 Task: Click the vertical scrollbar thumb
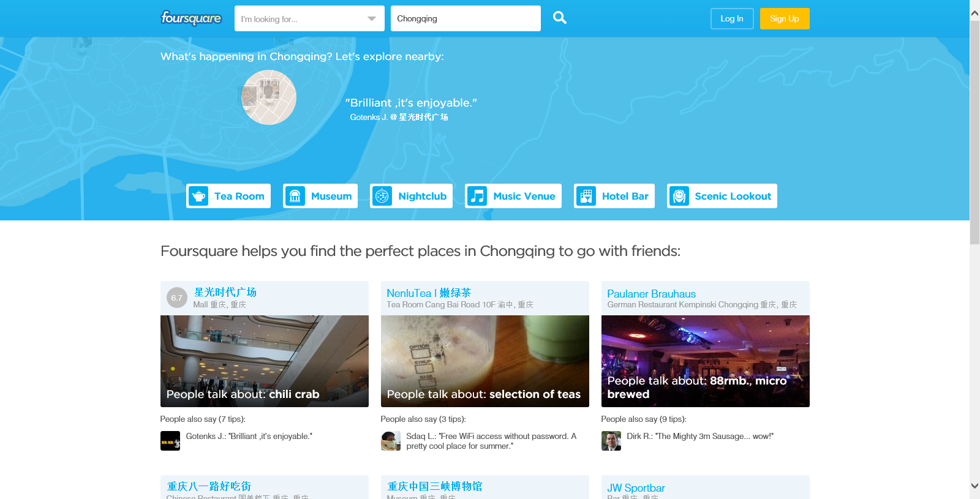coord(974,132)
